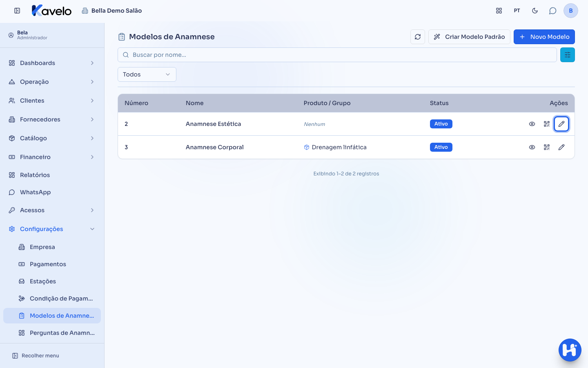Expand Catálogo menu chevron
Screen dimensions: 588x368
click(x=92, y=138)
